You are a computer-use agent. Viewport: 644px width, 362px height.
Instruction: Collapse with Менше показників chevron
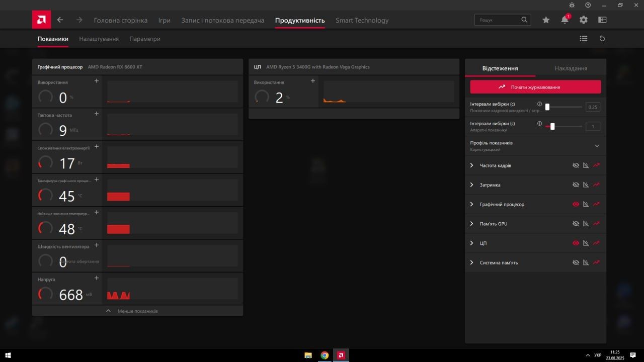[x=108, y=311]
